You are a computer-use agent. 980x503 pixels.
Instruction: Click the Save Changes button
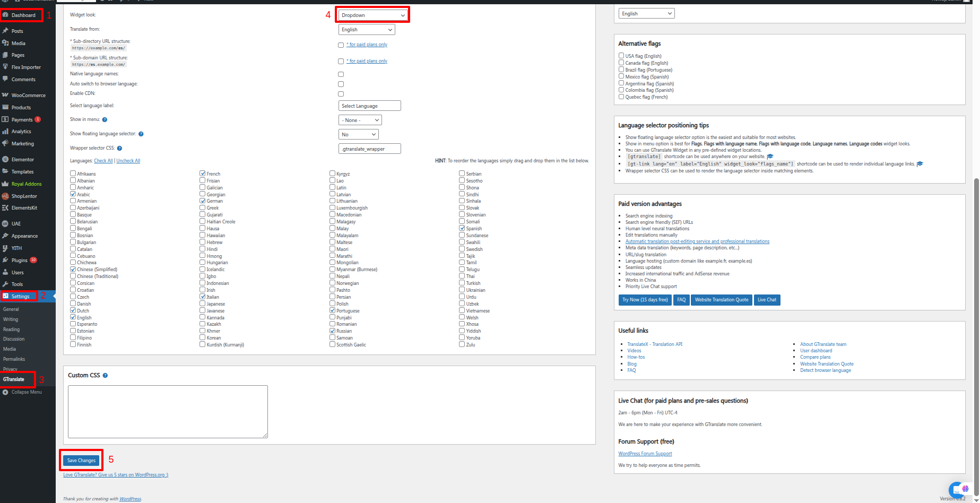[81, 461]
